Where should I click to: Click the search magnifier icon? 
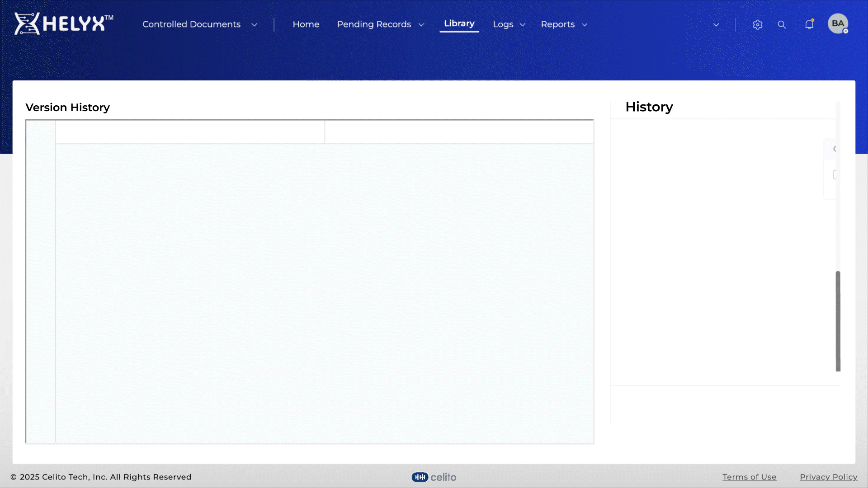click(782, 25)
